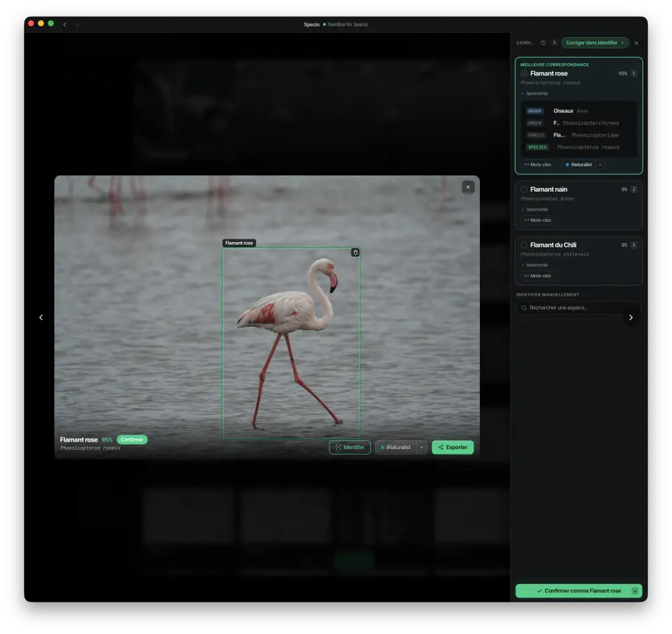Open iNaturalist dropdown arrow in Flamant rose card
Screen dimensions: 672x634
tap(600, 165)
